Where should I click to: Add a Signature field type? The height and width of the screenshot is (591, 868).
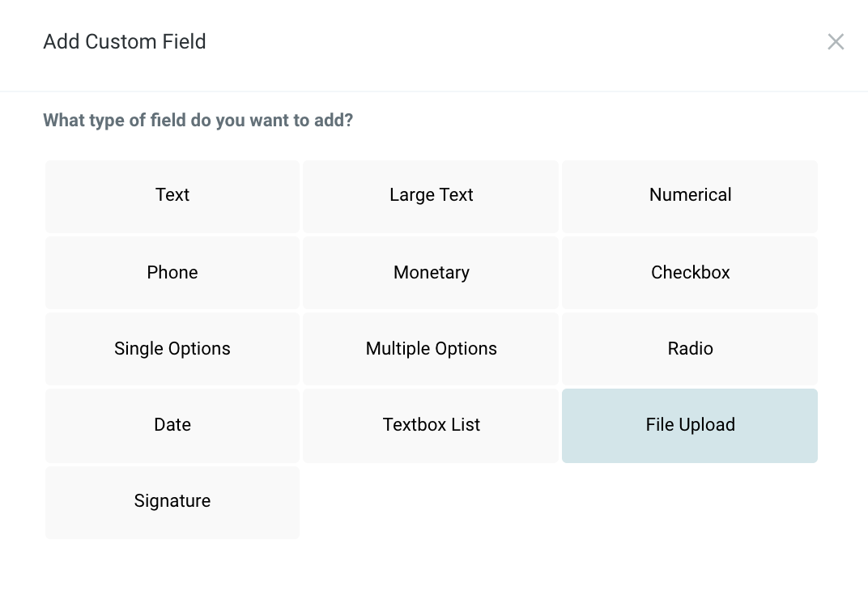[x=172, y=501]
